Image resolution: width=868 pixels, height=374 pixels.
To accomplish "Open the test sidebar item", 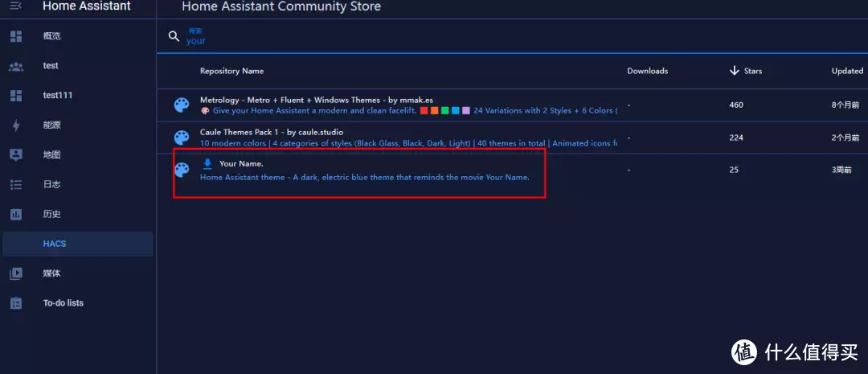I will 77,66.
